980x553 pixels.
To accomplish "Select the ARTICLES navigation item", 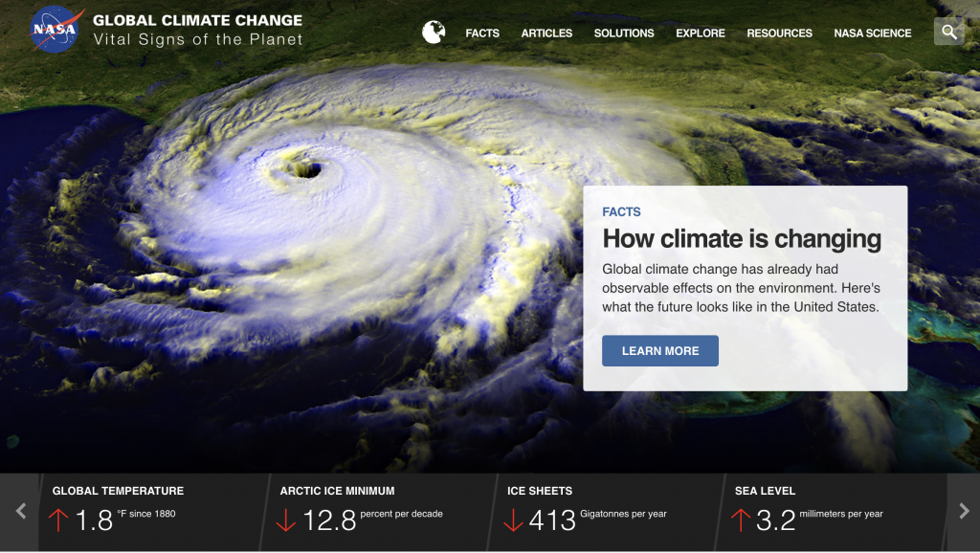I will point(546,33).
